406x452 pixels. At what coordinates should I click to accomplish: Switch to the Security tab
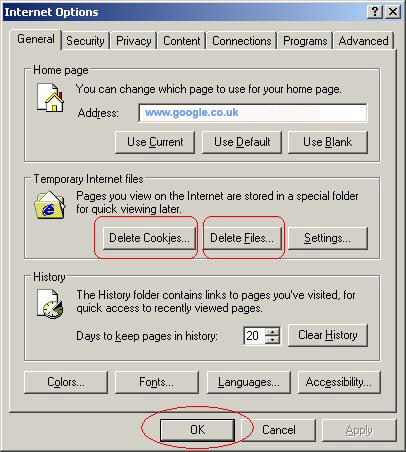(85, 41)
